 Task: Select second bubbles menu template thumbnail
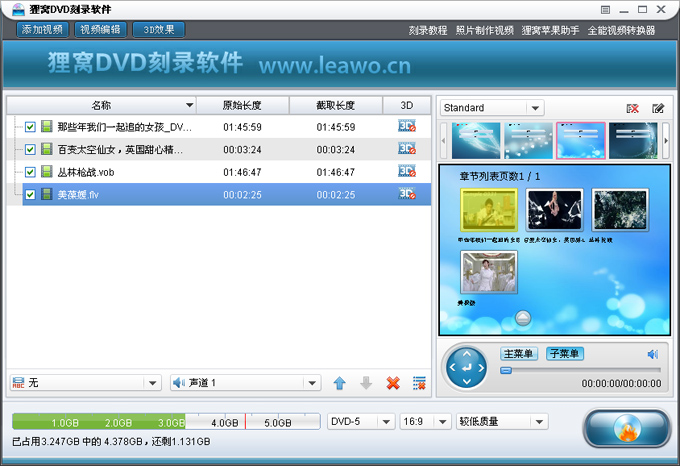coord(528,140)
